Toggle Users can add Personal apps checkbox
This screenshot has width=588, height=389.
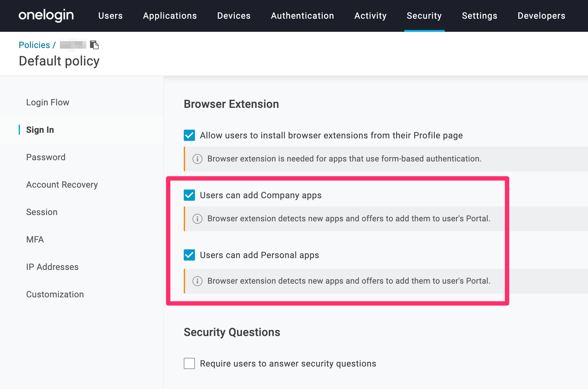189,255
